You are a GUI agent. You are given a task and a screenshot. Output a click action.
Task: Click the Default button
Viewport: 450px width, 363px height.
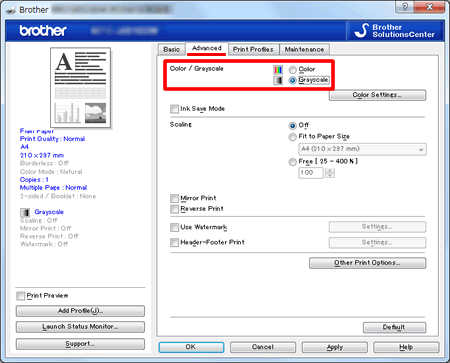tap(394, 327)
